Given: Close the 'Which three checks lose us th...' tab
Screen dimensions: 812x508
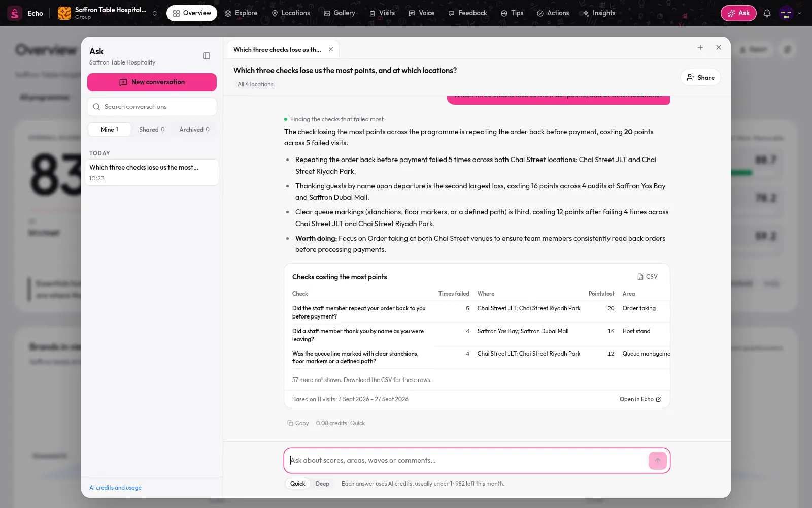Looking at the screenshot, I should click(x=331, y=49).
